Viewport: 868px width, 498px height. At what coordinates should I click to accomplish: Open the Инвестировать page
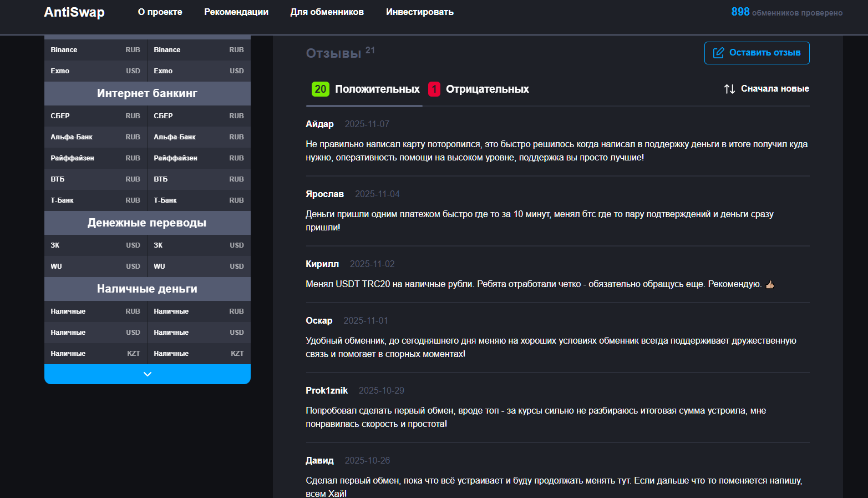pyautogui.click(x=419, y=12)
